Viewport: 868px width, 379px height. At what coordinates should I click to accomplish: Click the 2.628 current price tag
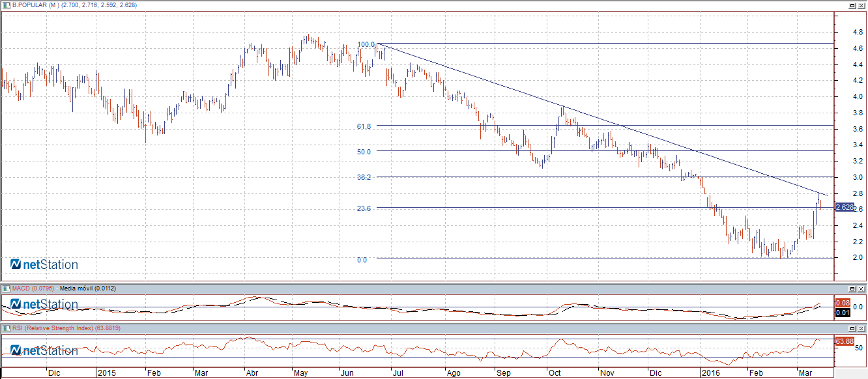point(844,207)
